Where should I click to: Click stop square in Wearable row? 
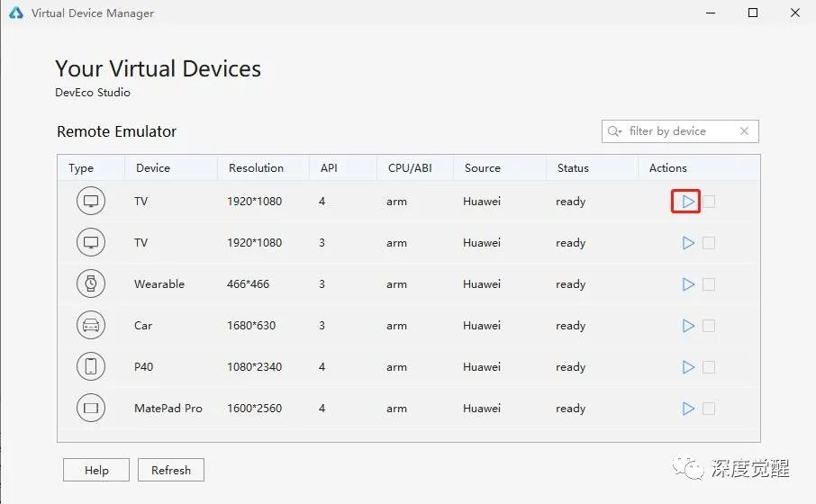pyautogui.click(x=709, y=284)
